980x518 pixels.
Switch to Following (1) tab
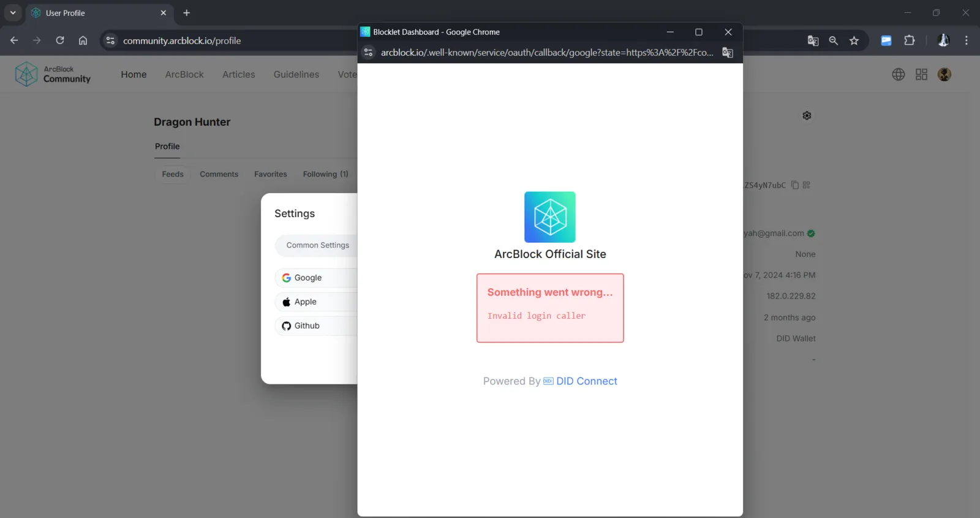[326, 174]
